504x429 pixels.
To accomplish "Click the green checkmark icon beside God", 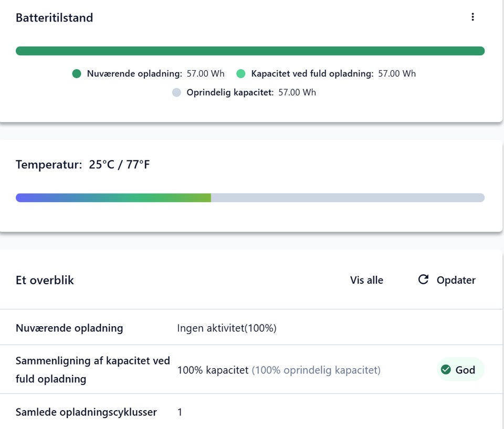I will 446,370.
